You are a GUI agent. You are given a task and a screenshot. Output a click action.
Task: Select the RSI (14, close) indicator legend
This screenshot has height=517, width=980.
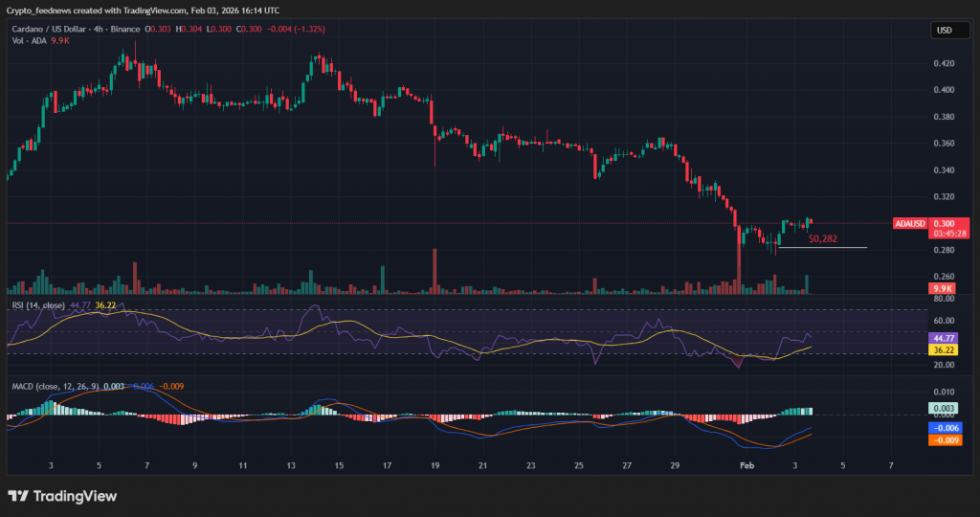coord(64,305)
